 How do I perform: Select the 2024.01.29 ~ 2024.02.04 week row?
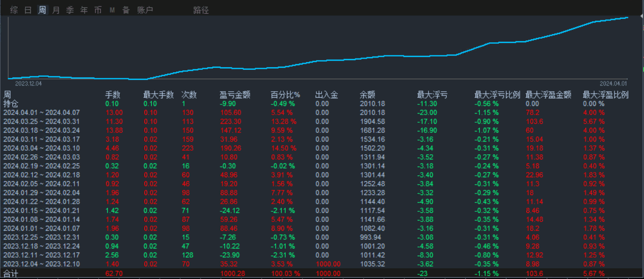tap(322, 192)
